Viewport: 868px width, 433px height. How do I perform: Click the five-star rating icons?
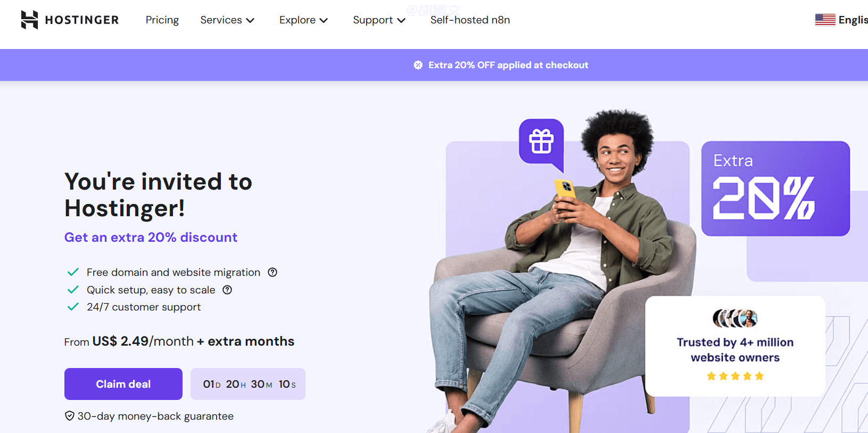[735, 376]
